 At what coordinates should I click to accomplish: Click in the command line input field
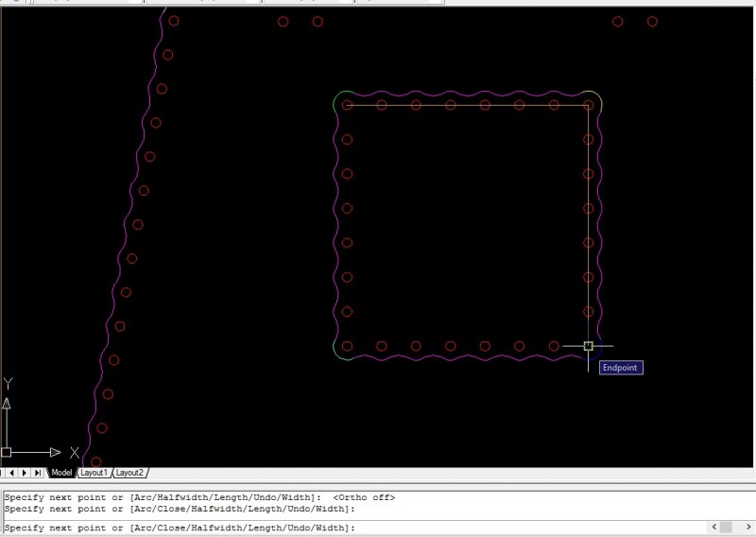354,528
